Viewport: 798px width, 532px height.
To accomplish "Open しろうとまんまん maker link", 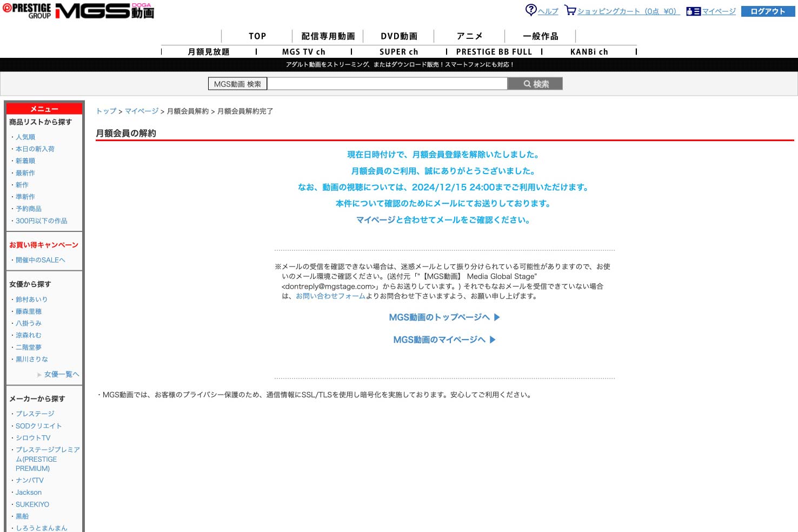I will tap(42, 528).
